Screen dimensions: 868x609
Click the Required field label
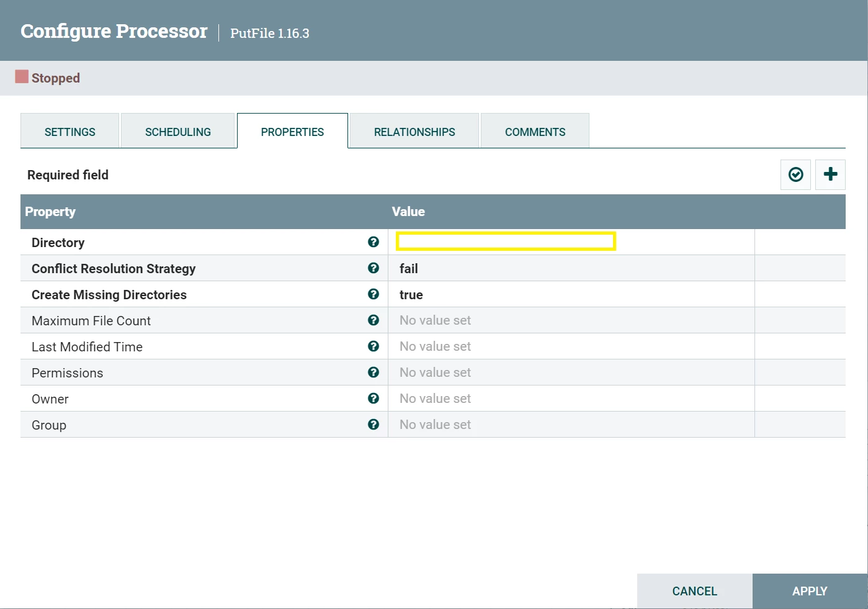68,175
